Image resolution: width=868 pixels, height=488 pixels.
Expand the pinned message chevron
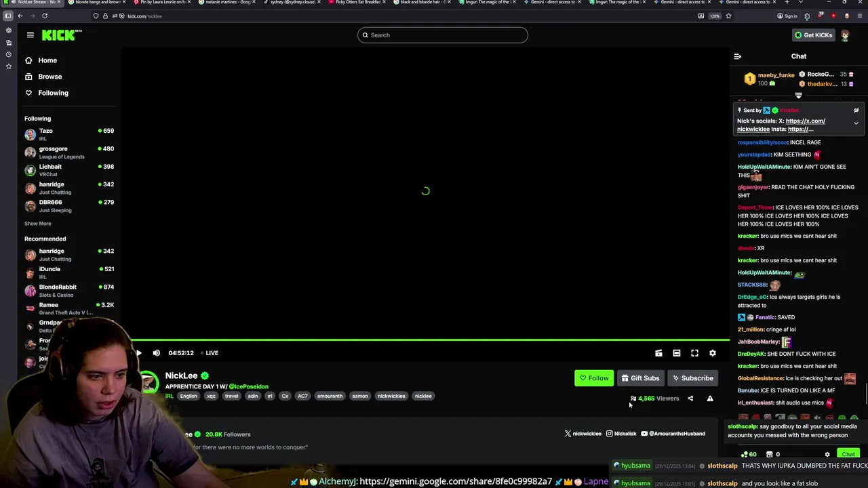tap(856, 123)
